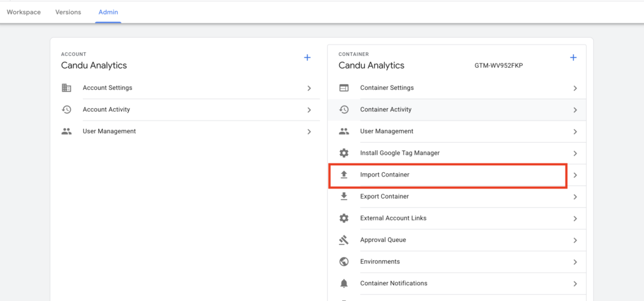Viewport: 644px width, 301px height.
Task: Click the Approval Queue gavel icon
Action: pyautogui.click(x=344, y=240)
